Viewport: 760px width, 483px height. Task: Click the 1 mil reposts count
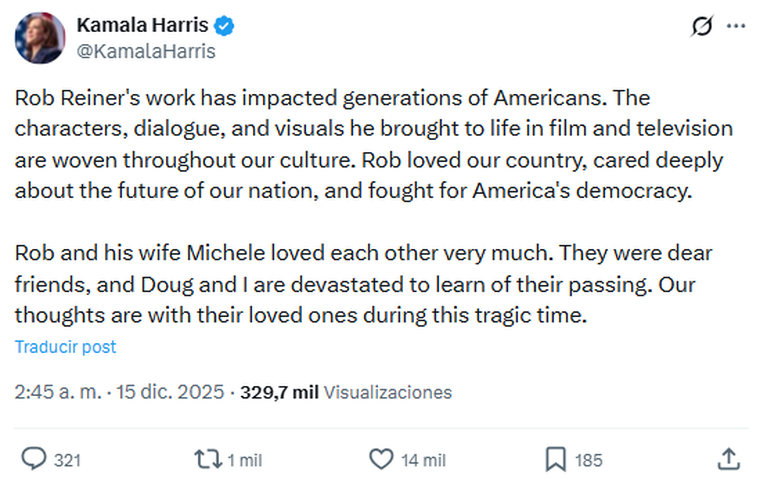pyautogui.click(x=244, y=460)
